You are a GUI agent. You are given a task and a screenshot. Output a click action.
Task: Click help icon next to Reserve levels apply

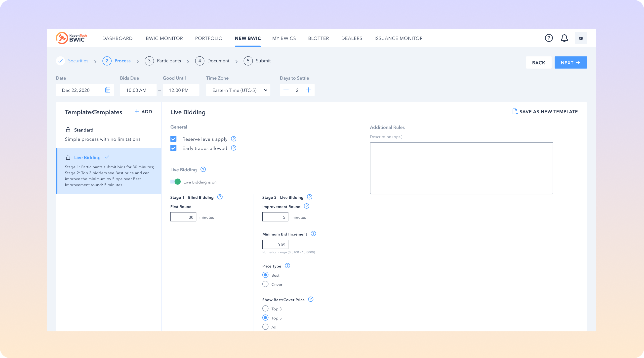tap(234, 139)
